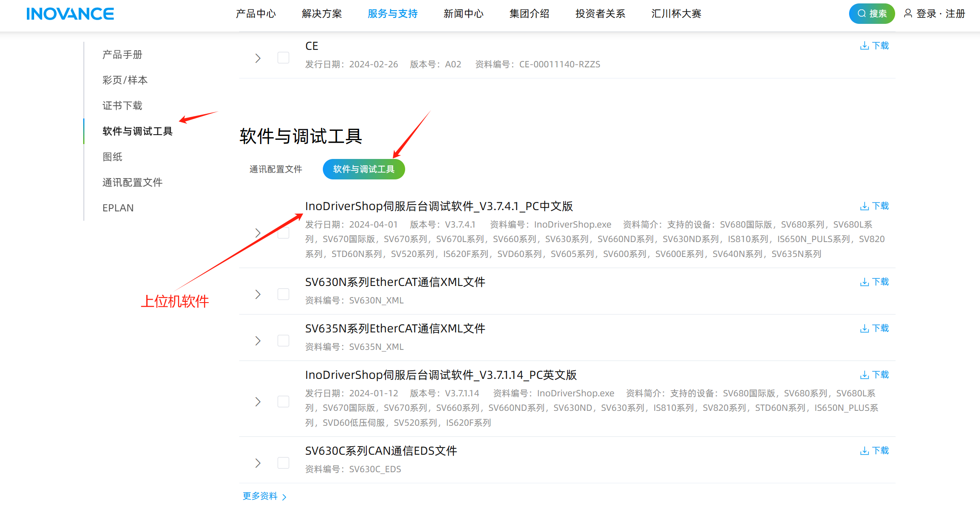Open 新闻中心 menu
Viewport: 980px width, 531px height.
464,14
